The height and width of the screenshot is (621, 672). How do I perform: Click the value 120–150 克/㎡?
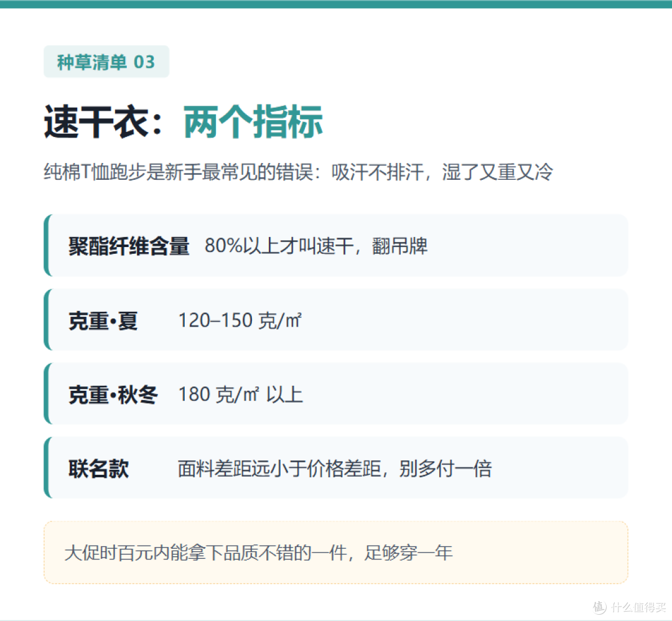click(240, 320)
